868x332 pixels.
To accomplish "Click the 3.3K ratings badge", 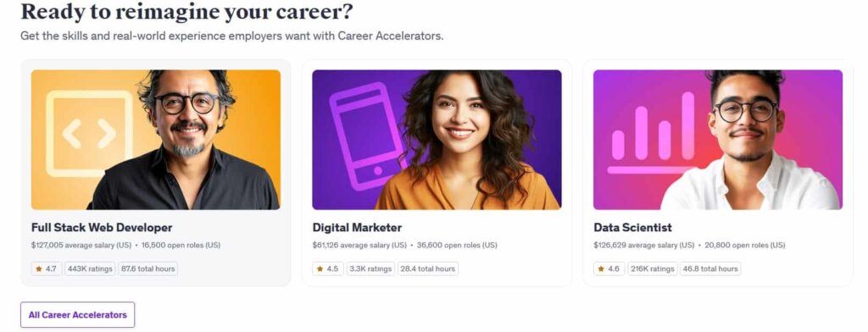I will (371, 269).
